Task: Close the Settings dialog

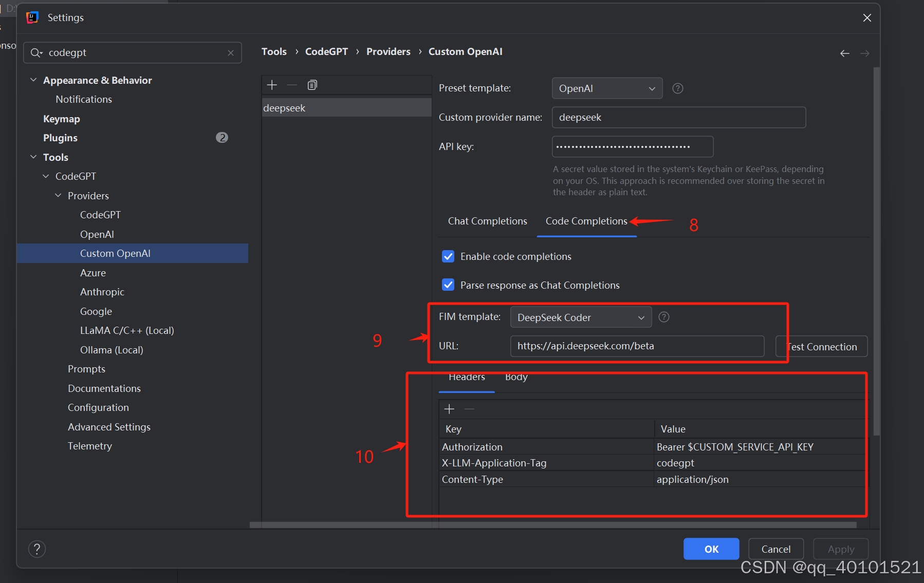Action: coord(867,17)
